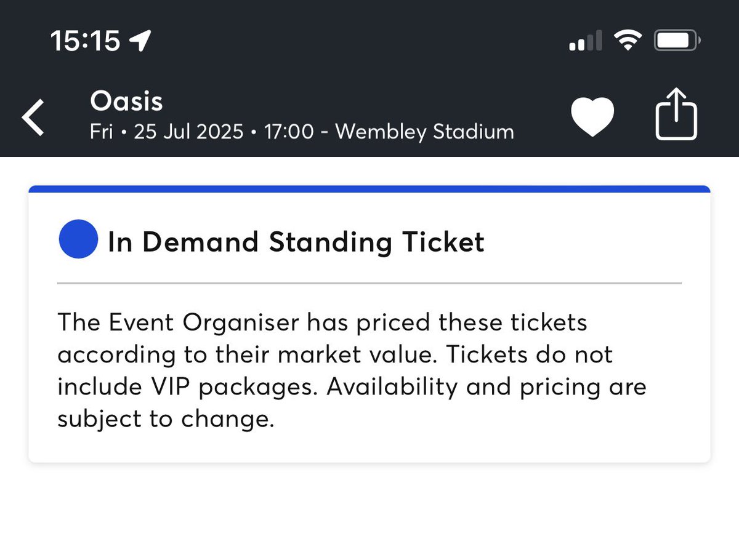
Task: Tap the event date and Wembley Stadium line
Action: (302, 132)
